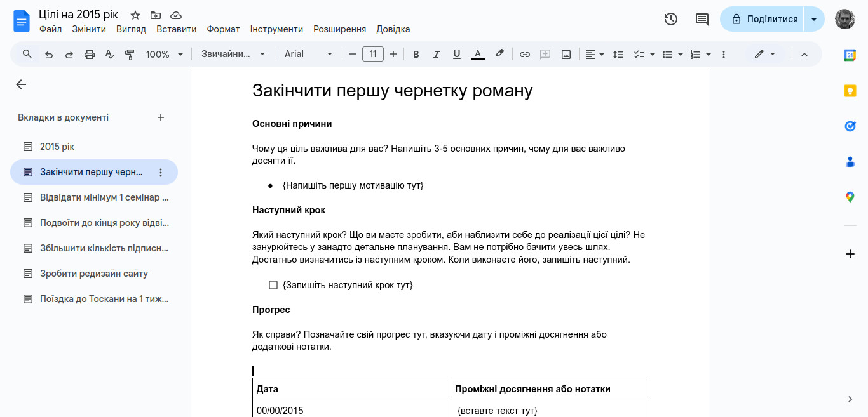Choose text color
This screenshot has height=417, width=868.
[x=478, y=55]
